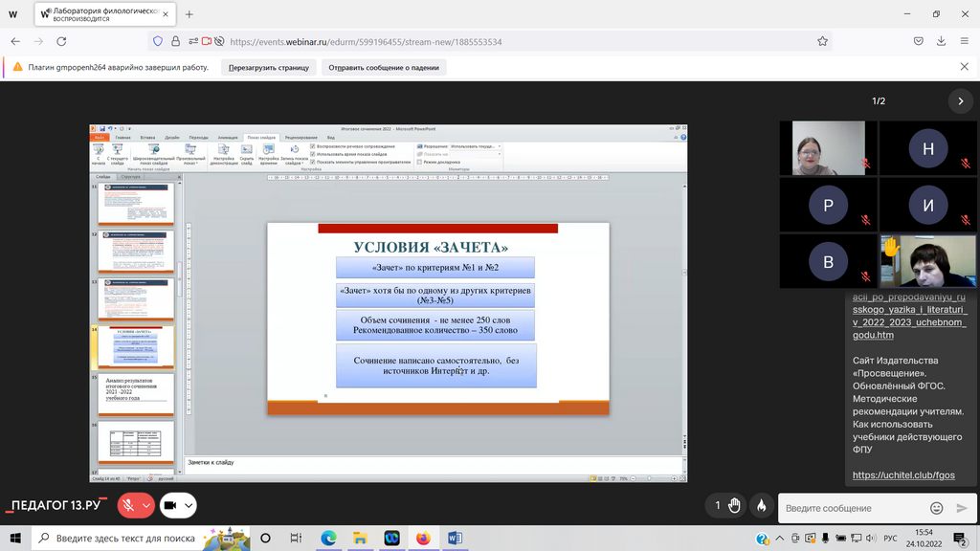Open Microsoft Edge from the taskbar
This screenshot has width=980, height=551.
click(329, 538)
